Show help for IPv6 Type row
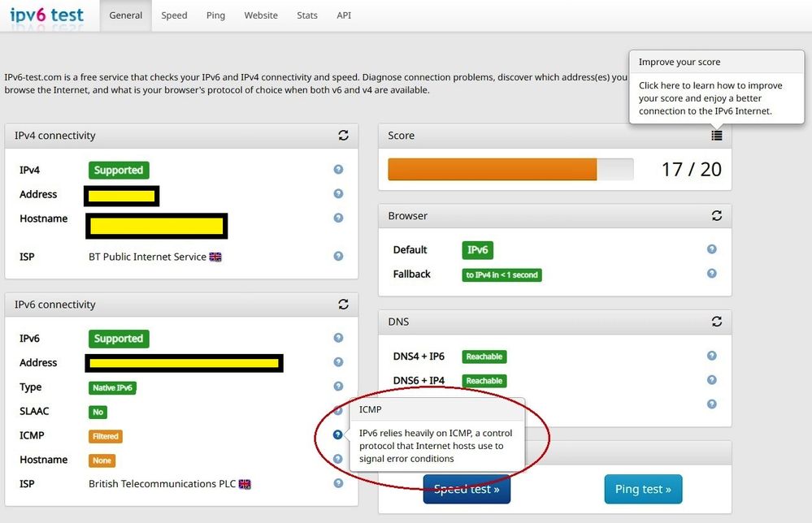 point(338,387)
